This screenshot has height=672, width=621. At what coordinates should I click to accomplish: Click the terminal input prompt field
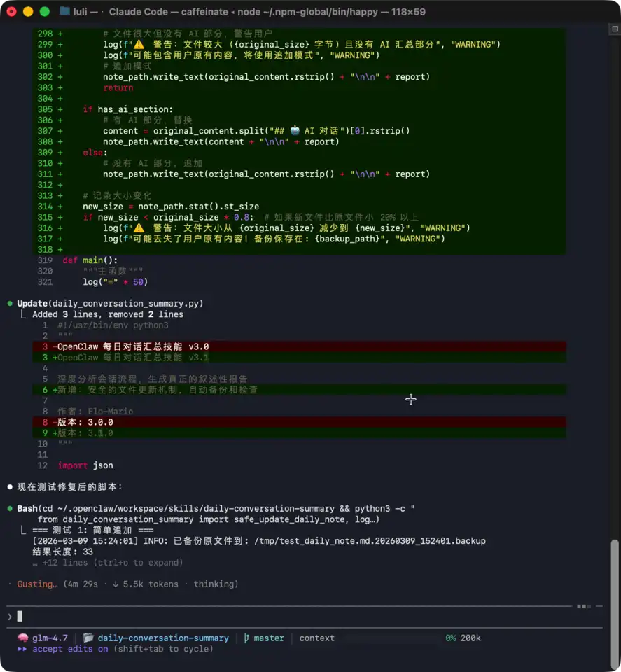(305, 617)
